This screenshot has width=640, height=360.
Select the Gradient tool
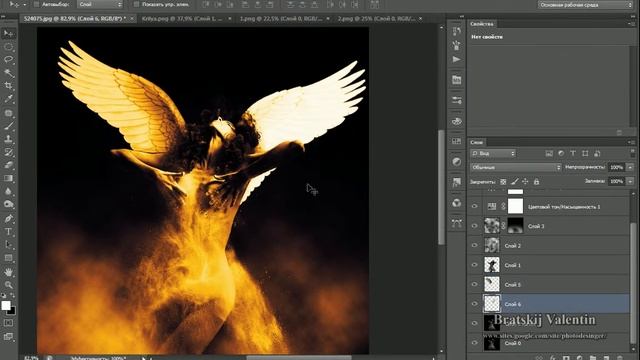tap(8, 178)
